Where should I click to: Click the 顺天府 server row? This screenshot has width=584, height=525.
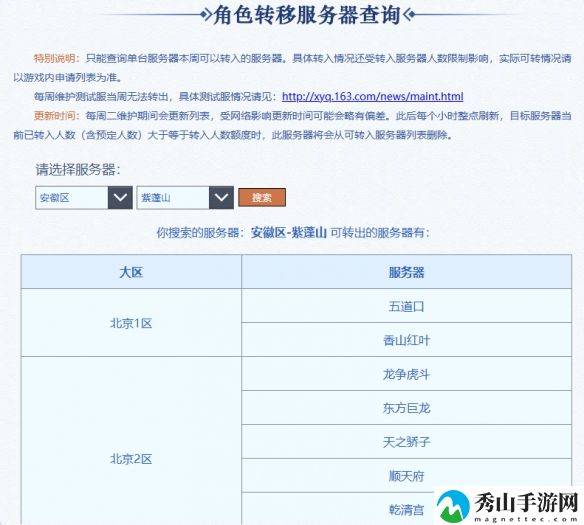[x=406, y=475]
